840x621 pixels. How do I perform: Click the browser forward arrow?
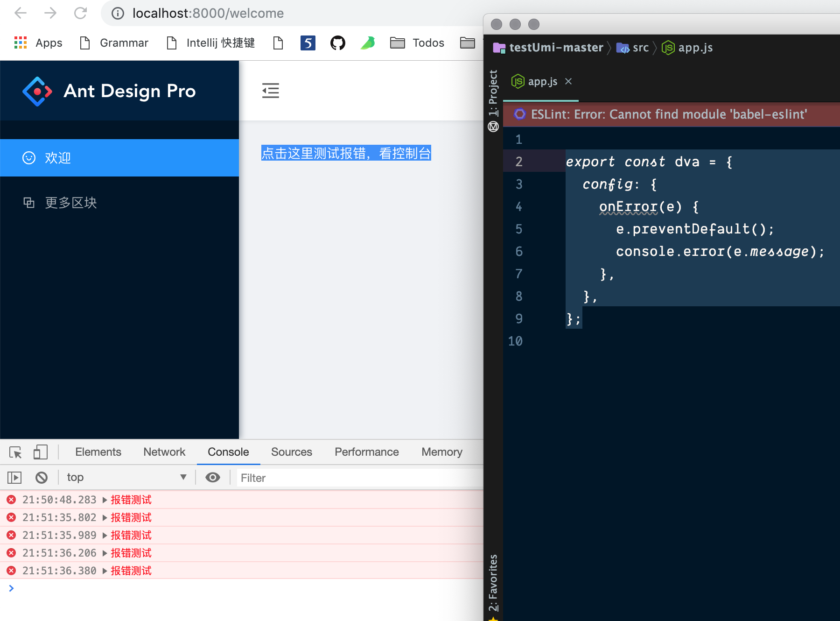pyautogui.click(x=50, y=13)
